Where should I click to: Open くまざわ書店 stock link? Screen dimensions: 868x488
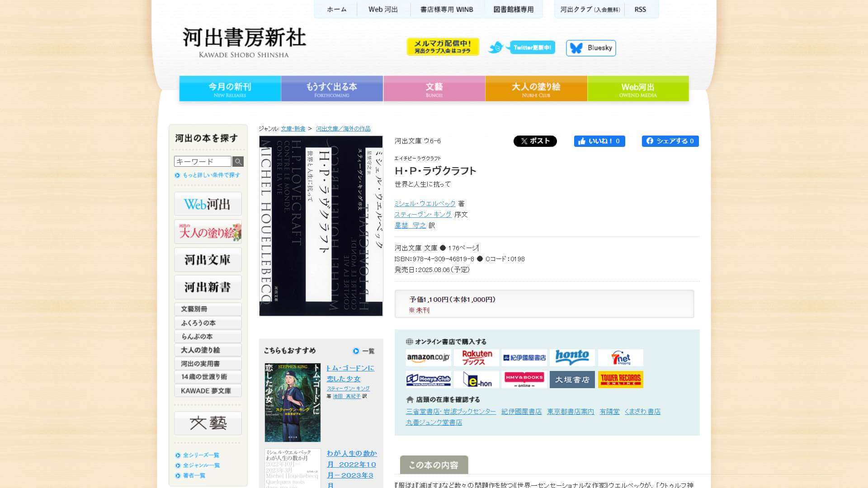pos(642,412)
